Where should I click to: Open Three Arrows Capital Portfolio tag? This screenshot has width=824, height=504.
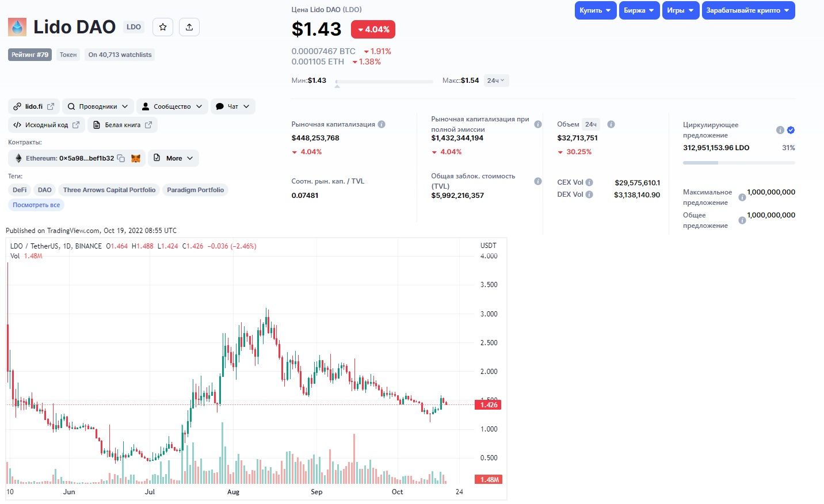point(109,190)
